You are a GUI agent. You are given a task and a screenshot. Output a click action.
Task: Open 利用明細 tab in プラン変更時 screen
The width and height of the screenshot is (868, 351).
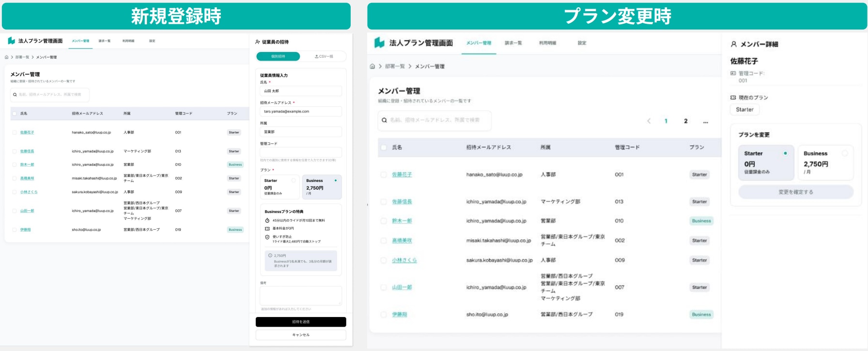(548, 43)
